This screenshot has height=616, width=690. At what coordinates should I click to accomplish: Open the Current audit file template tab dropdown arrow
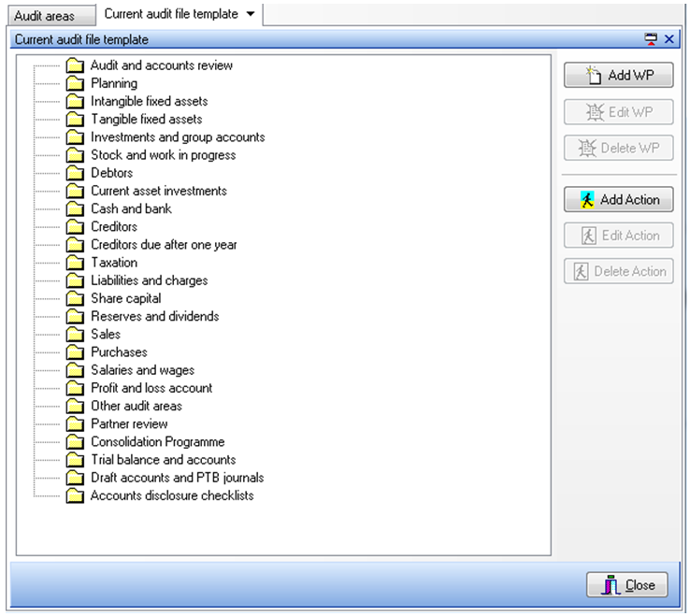coord(251,14)
